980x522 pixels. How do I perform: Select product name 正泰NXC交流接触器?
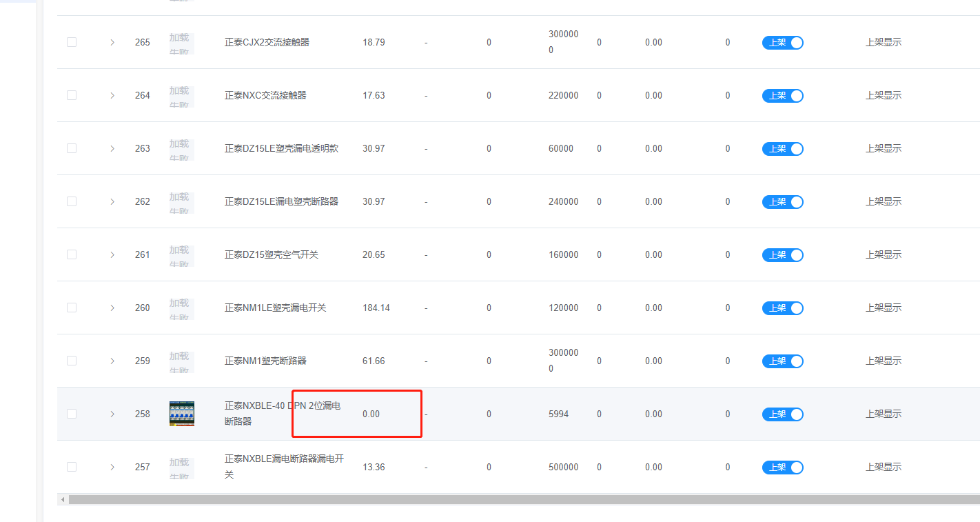[265, 95]
